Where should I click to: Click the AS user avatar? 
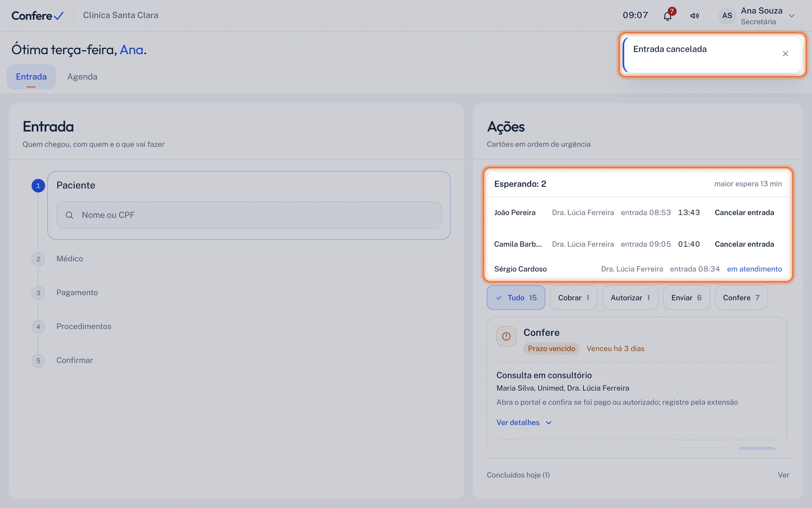tap(727, 16)
